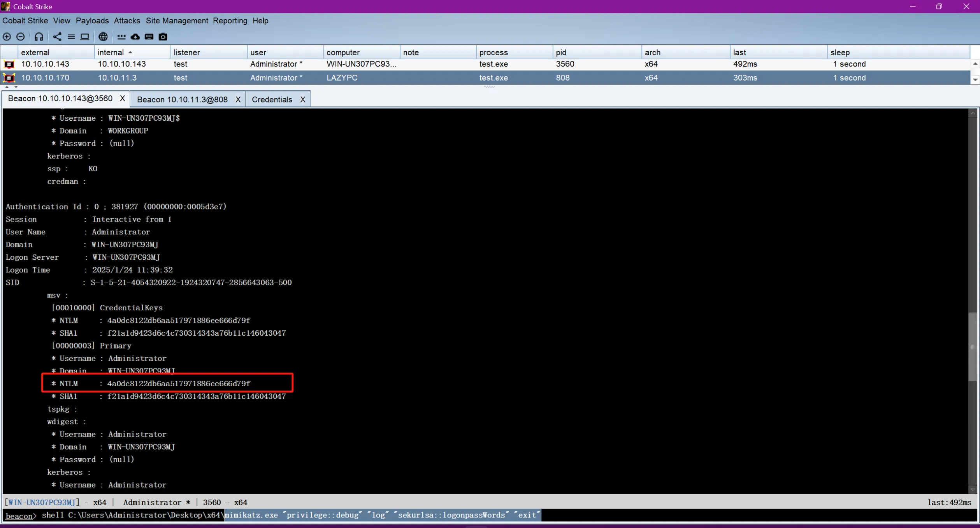Click the last:492ms status bar text
This screenshot has height=528, width=980.
pos(949,502)
